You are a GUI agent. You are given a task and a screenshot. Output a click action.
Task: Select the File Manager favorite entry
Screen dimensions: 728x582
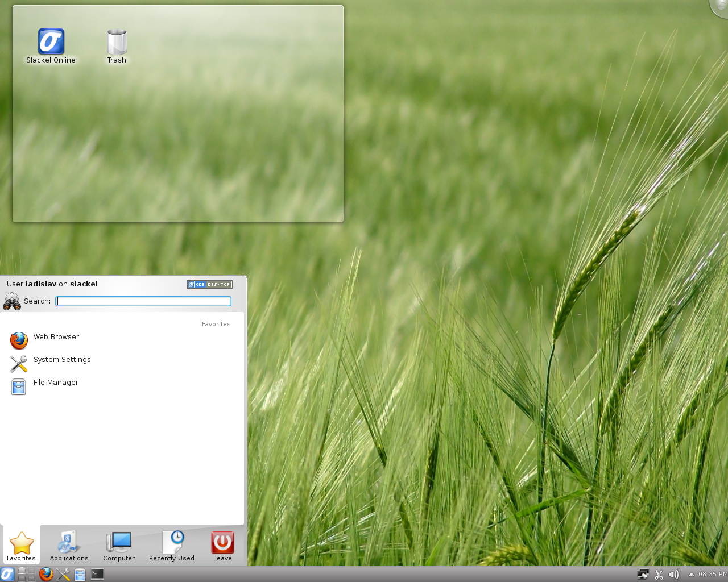click(x=55, y=383)
